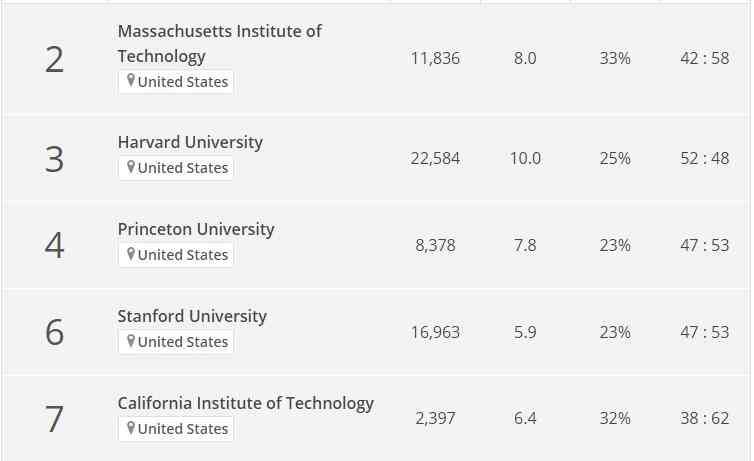This screenshot has height=461, width=754.
Task: Click rank number 7
Action: tap(54, 420)
